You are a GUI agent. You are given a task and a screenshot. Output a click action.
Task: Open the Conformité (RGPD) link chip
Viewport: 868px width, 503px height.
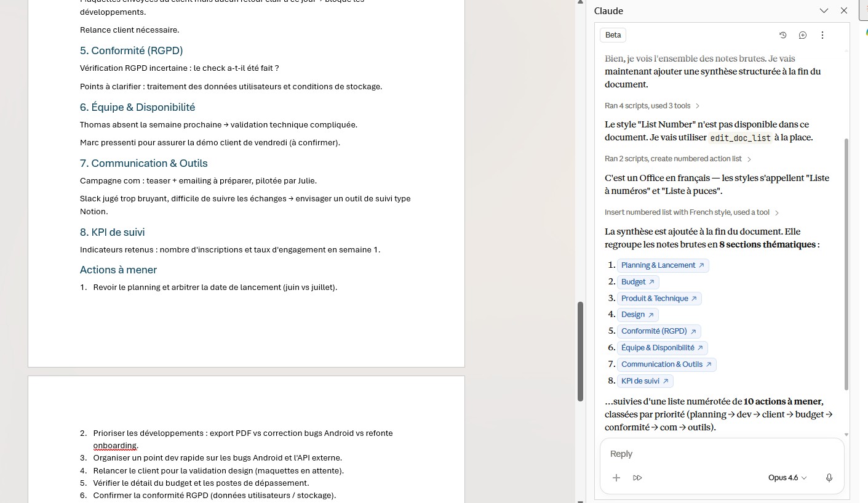658,331
